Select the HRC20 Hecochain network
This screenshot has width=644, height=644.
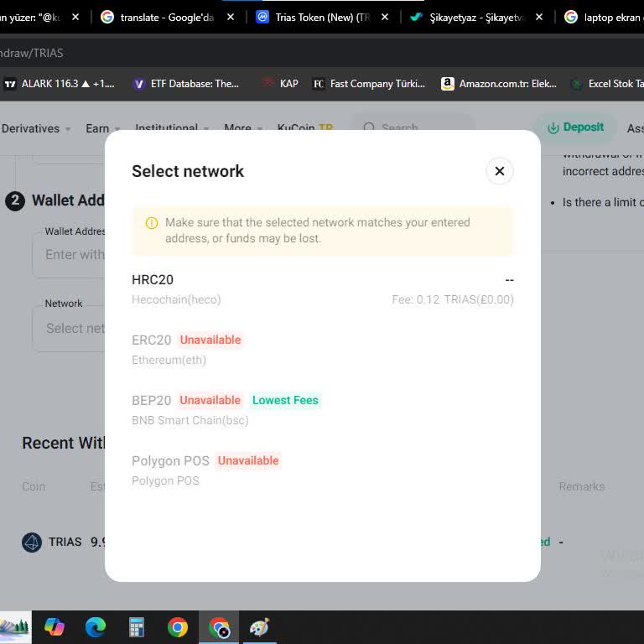322,289
